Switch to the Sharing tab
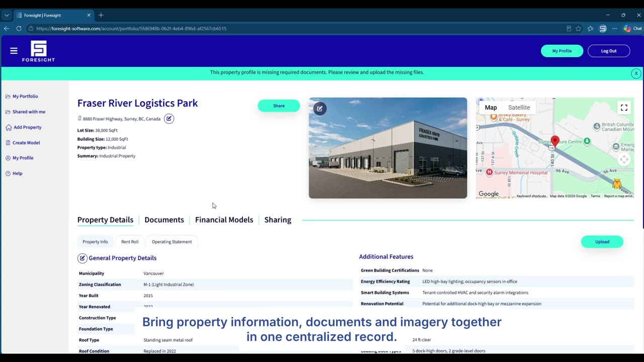 [278, 220]
